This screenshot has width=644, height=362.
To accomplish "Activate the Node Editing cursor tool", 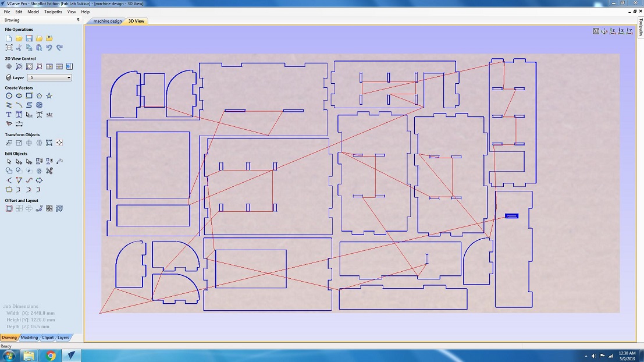I will (19, 161).
